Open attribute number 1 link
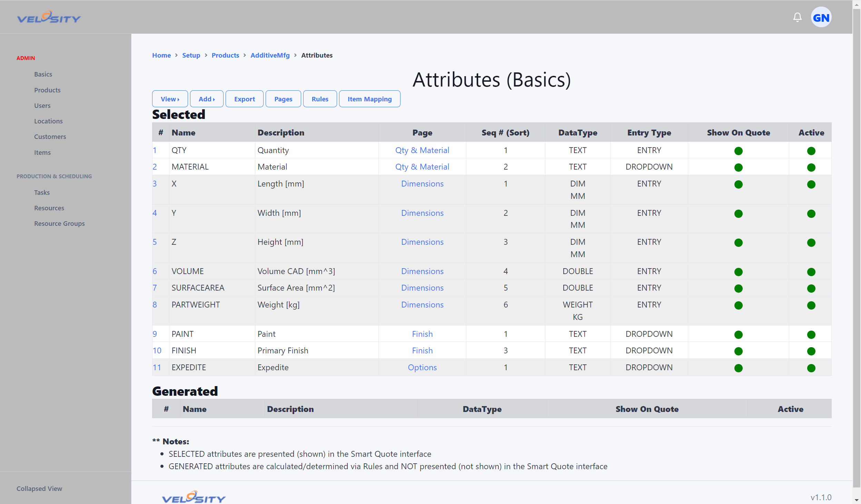Image resolution: width=861 pixels, height=504 pixels. [155, 150]
